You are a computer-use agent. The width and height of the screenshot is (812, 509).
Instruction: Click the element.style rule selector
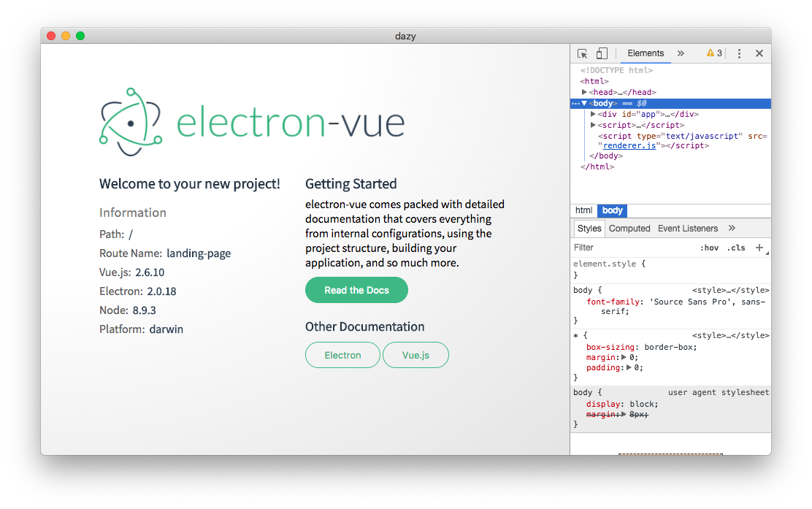605,264
